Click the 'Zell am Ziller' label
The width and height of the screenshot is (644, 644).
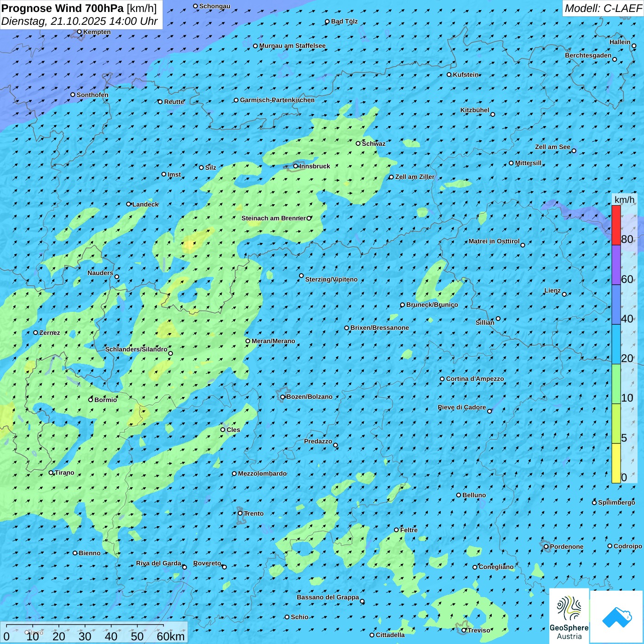click(x=415, y=177)
